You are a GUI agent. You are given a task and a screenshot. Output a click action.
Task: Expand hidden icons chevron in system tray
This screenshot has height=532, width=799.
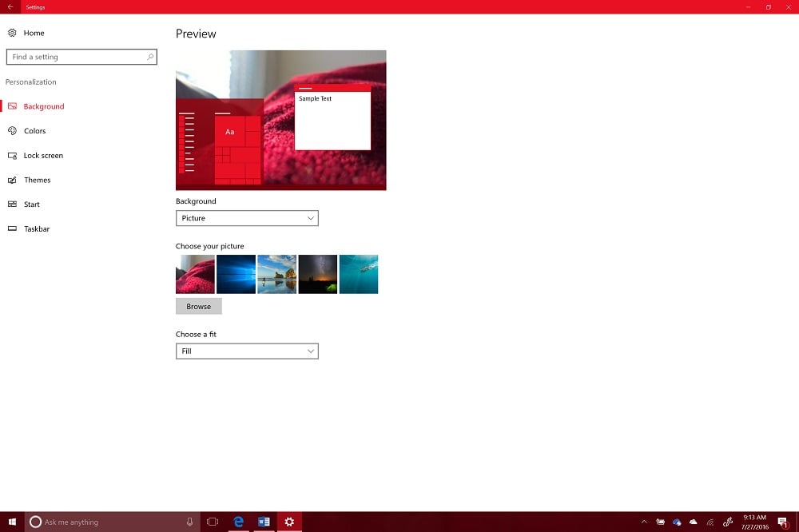pos(644,521)
